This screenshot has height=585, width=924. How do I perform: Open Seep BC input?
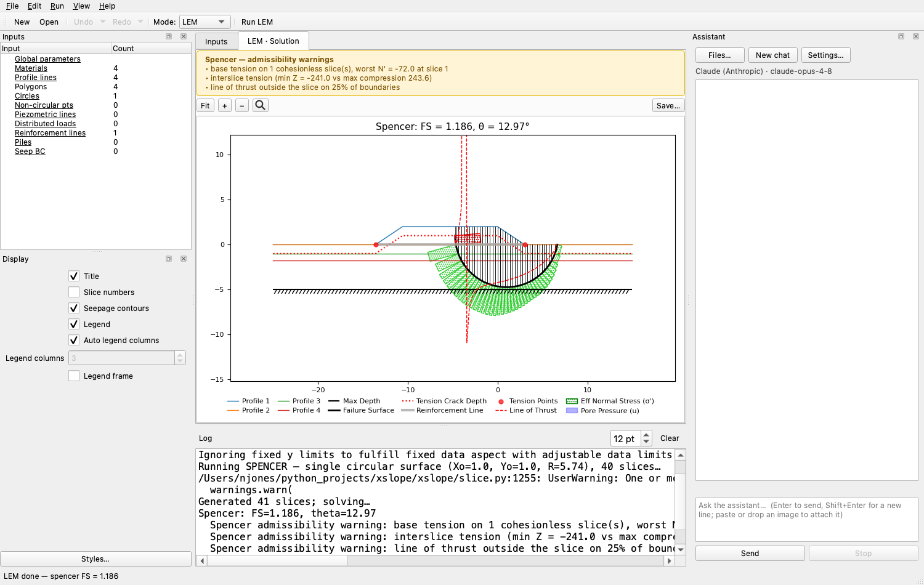pyautogui.click(x=30, y=151)
